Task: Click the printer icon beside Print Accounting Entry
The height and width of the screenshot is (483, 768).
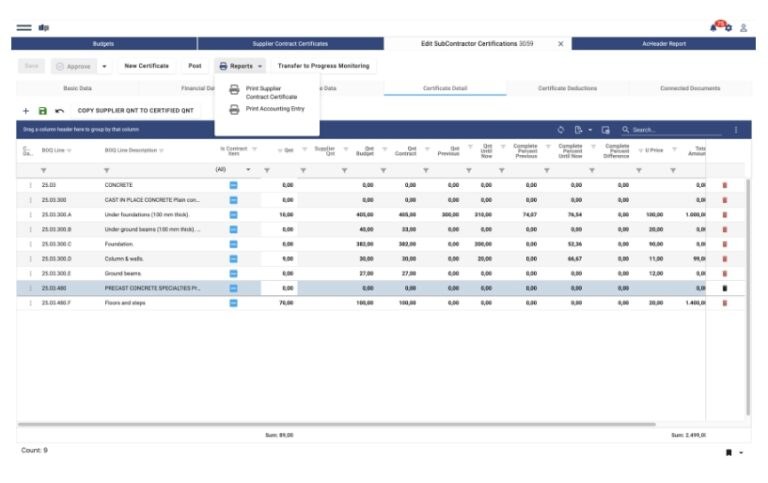Action: (x=234, y=109)
